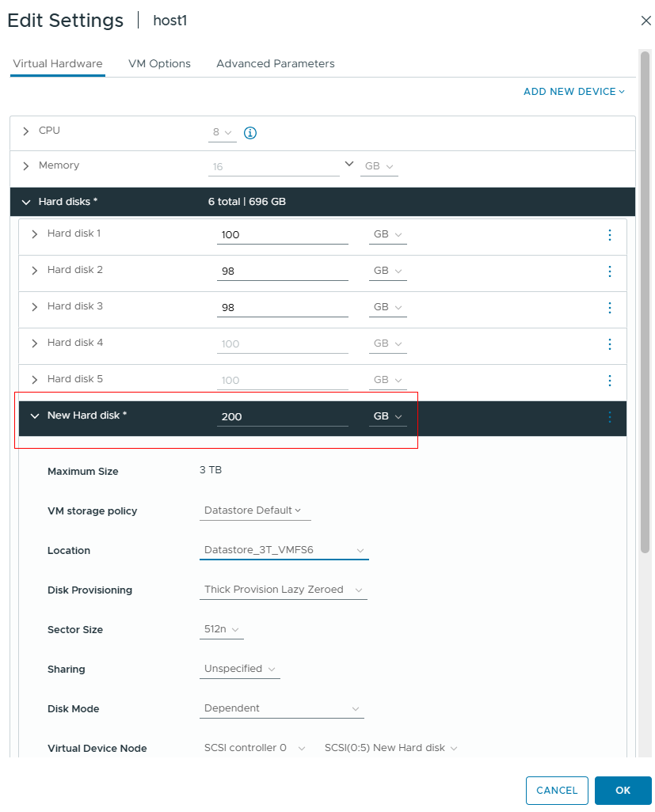Open the Location datastore dropdown
Image resolution: width=655 pixels, height=812 pixels.
click(x=284, y=550)
